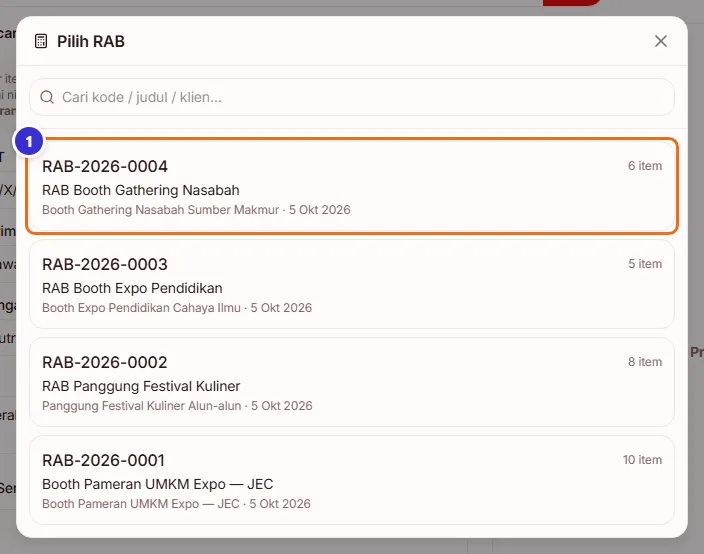Select the RAB-2026-0001 entry
Screen dimensions: 704x554
[x=352, y=480]
